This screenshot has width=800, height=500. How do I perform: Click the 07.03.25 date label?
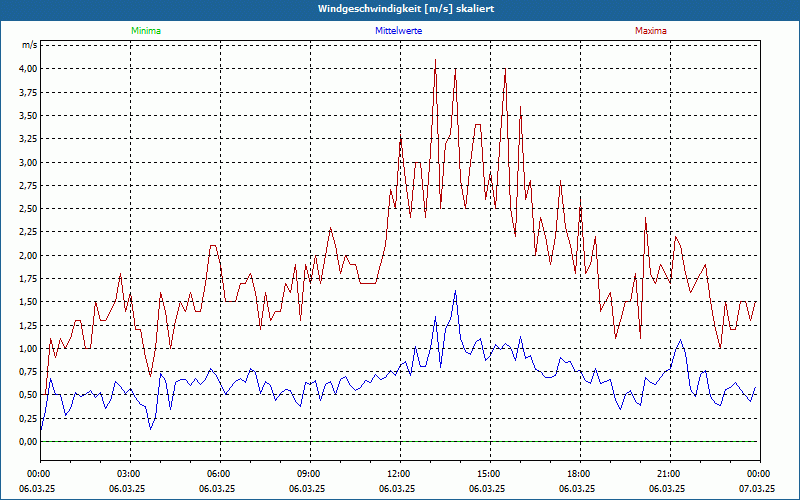point(757,488)
